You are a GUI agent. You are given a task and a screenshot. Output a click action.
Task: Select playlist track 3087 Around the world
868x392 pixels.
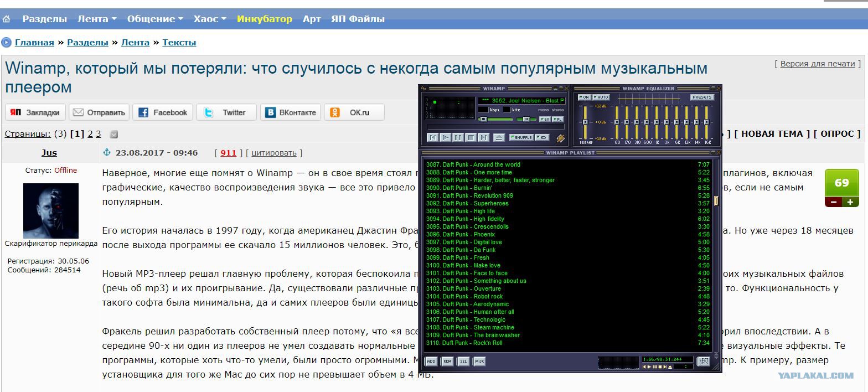[x=569, y=164]
